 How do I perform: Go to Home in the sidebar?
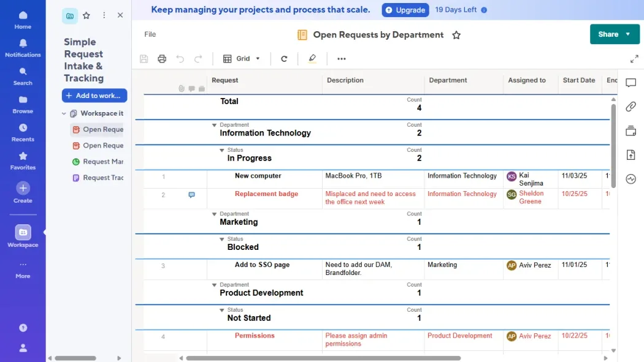23,20
